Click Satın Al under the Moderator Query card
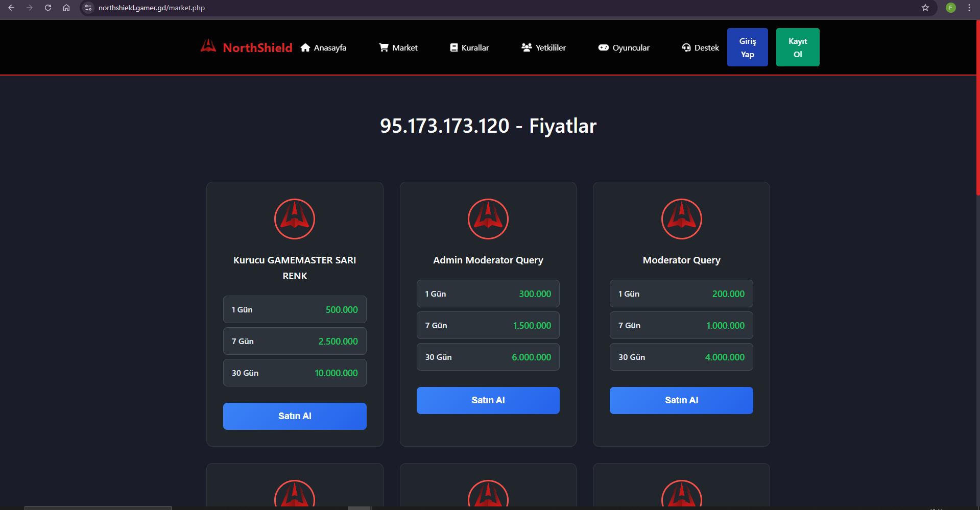Viewport: 980px width, 510px height. coord(681,400)
